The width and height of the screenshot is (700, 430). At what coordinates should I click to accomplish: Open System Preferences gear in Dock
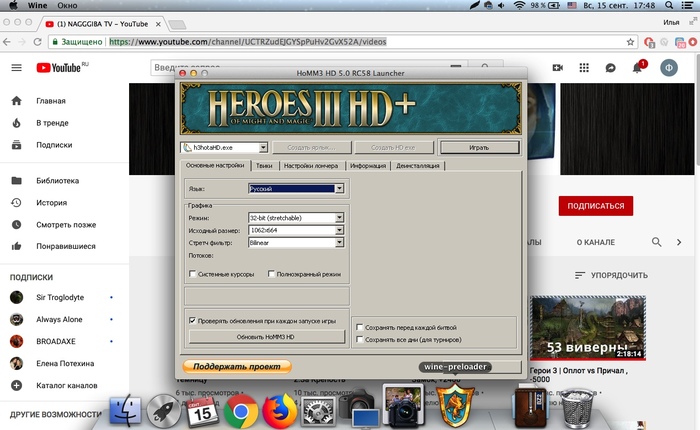(x=318, y=411)
